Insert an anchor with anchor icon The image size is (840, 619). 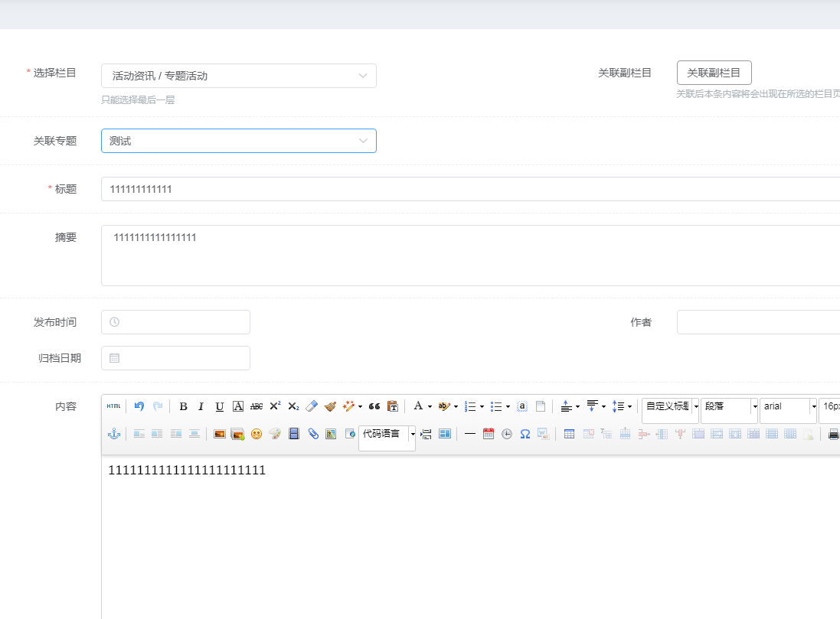tap(114, 434)
